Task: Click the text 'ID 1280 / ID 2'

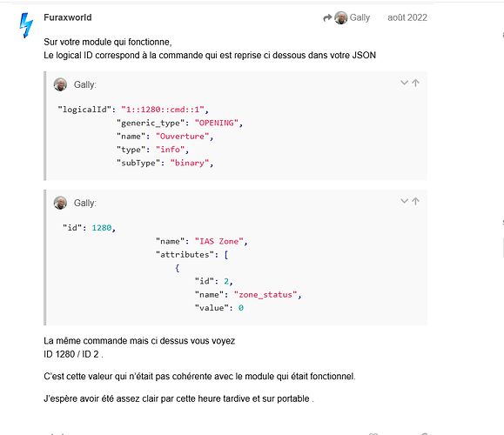Action: tap(71, 354)
